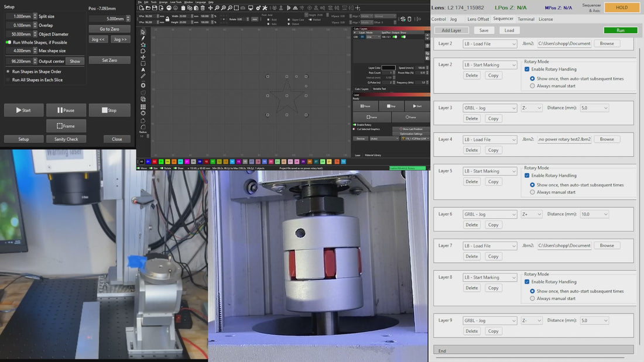Screen dimensions: 644x362
Task: Click the black Layer Color swatch
Action: pos(388,68)
